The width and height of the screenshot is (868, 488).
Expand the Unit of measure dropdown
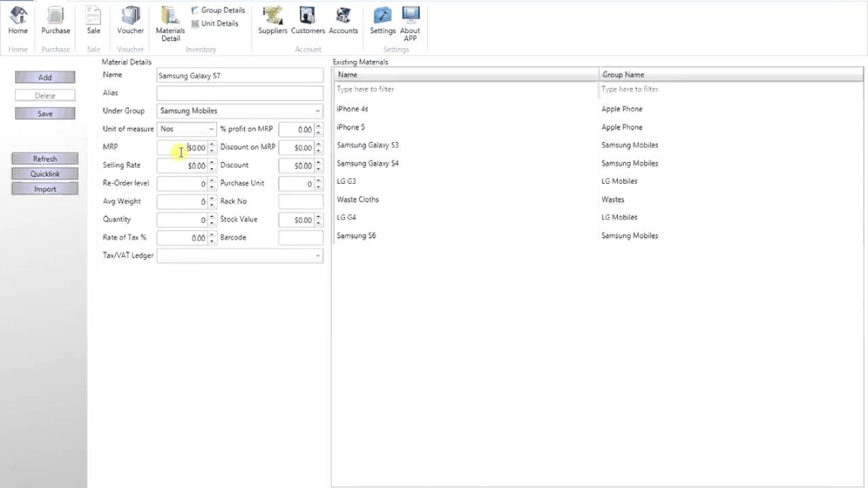(x=212, y=129)
